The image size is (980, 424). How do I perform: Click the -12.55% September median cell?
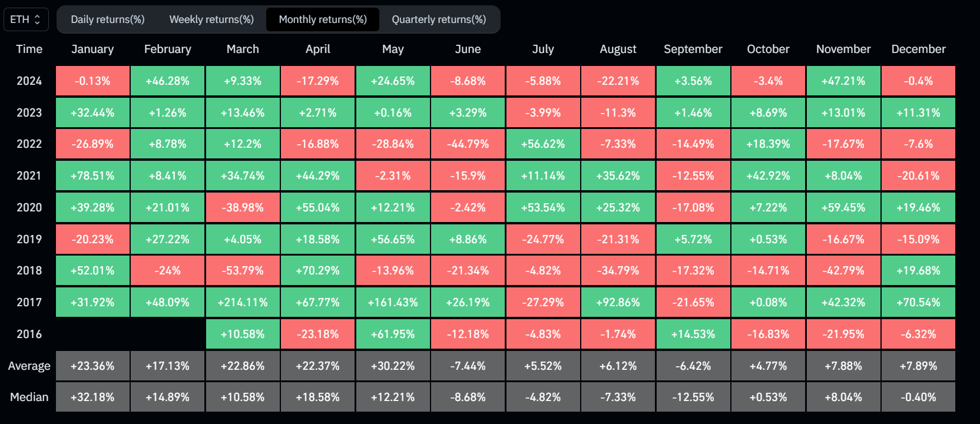[x=693, y=397]
